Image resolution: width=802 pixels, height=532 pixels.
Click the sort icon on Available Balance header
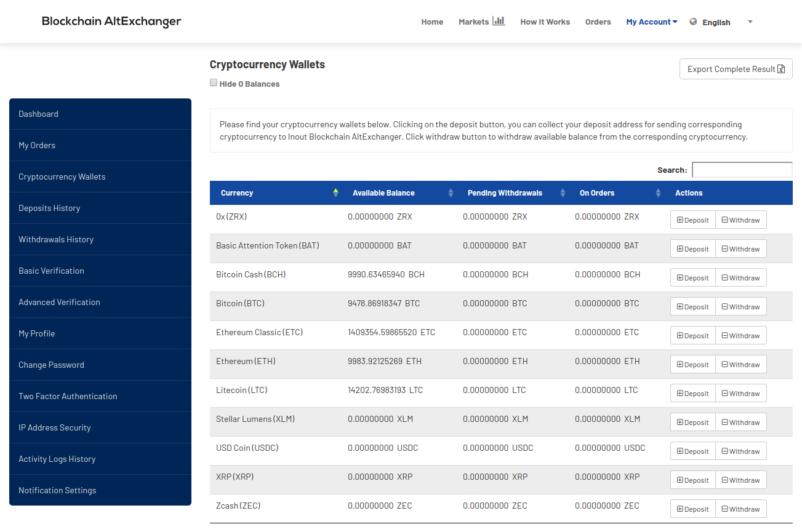[451, 193]
